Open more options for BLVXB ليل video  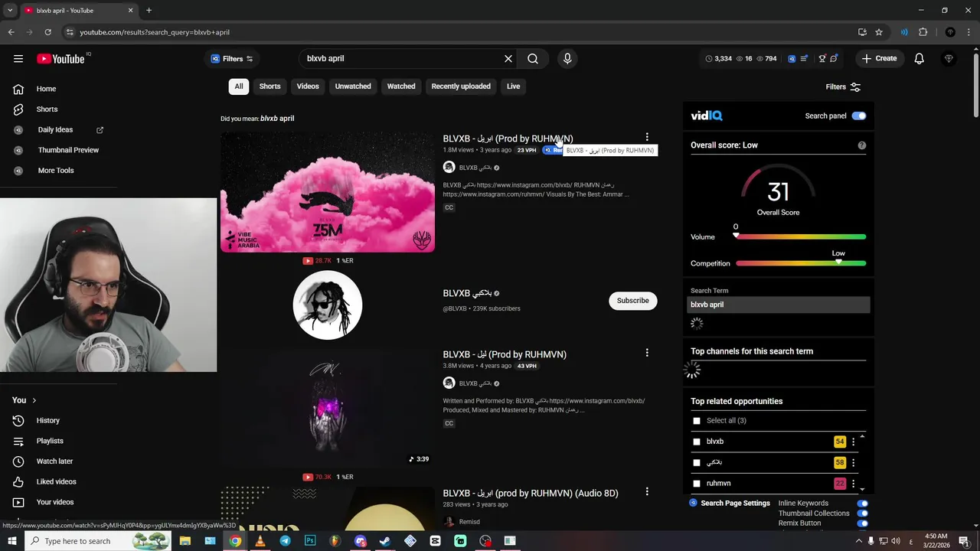647,353
